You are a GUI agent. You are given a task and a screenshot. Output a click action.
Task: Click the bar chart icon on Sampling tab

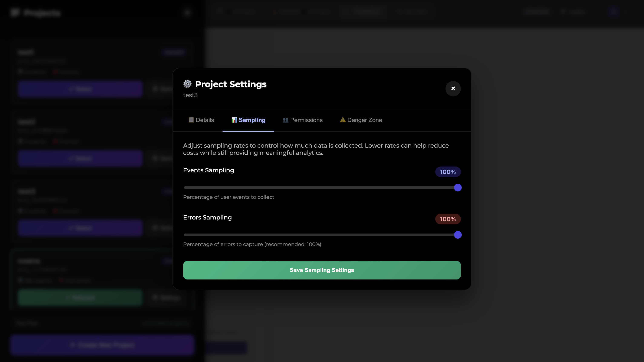tap(234, 120)
